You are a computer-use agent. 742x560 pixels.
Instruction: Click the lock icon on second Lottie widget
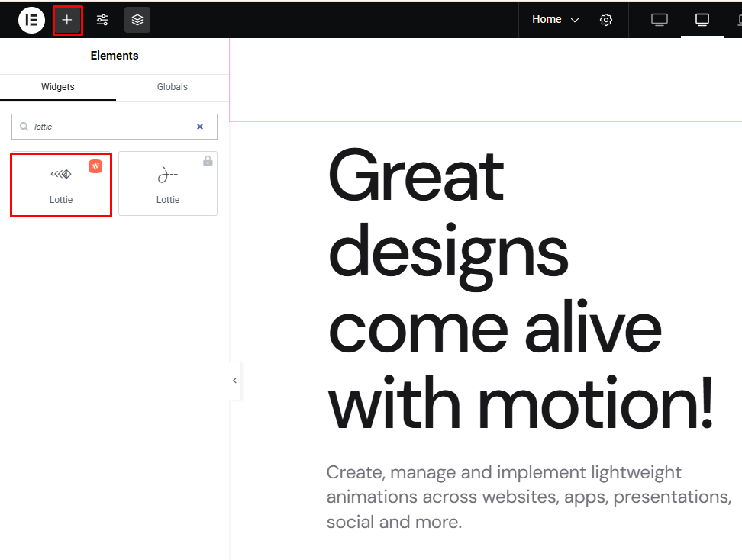pos(208,161)
